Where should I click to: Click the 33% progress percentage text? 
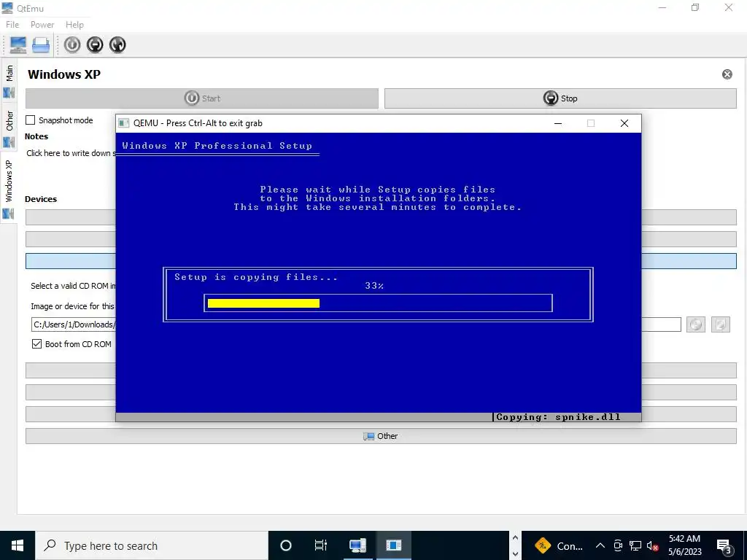(x=374, y=286)
